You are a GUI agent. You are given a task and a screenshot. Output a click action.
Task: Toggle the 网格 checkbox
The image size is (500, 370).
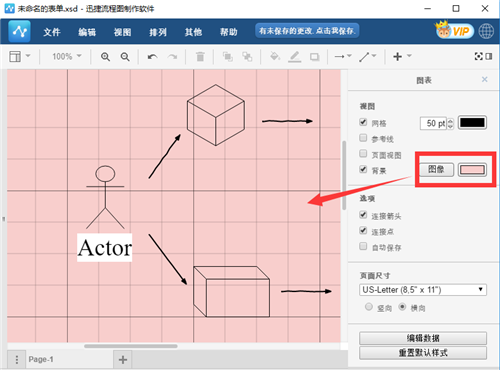point(363,122)
